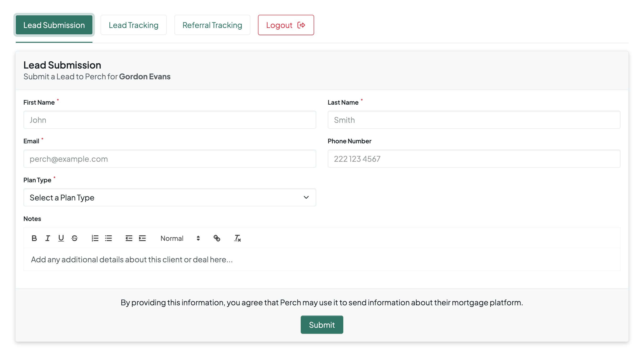Open the Referral Tracking tab
Screen dimensions: 644x355
tap(212, 25)
